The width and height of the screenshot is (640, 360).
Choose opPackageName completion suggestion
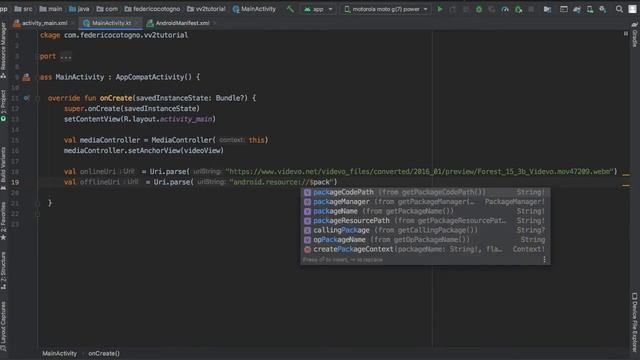425,240
